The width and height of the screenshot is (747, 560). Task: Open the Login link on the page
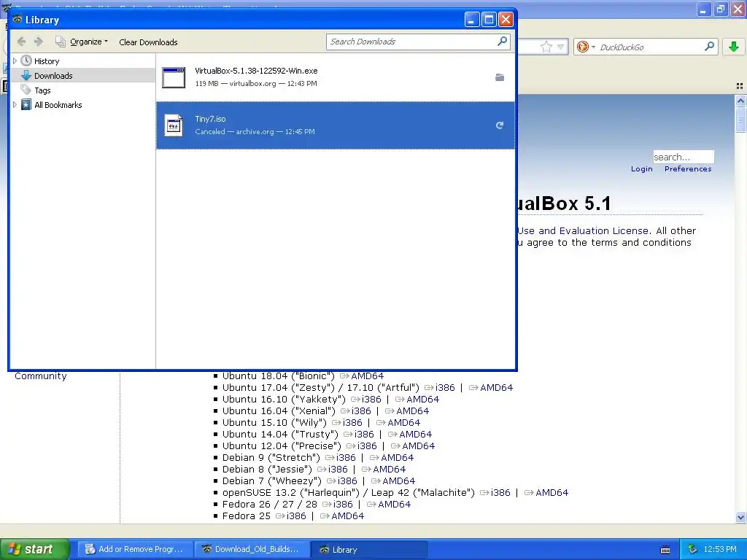(641, 169)
